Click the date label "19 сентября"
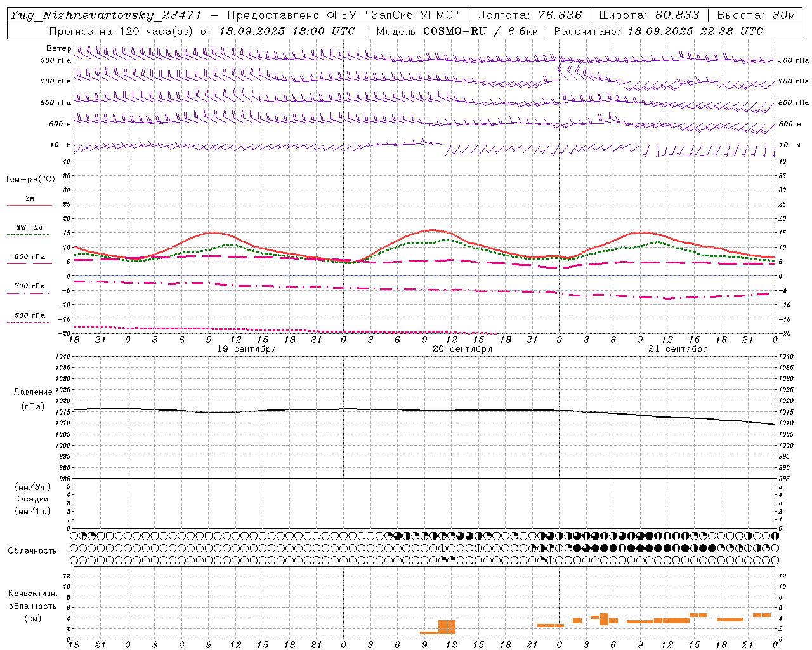 pyautogui.click(x=247, y=349)
